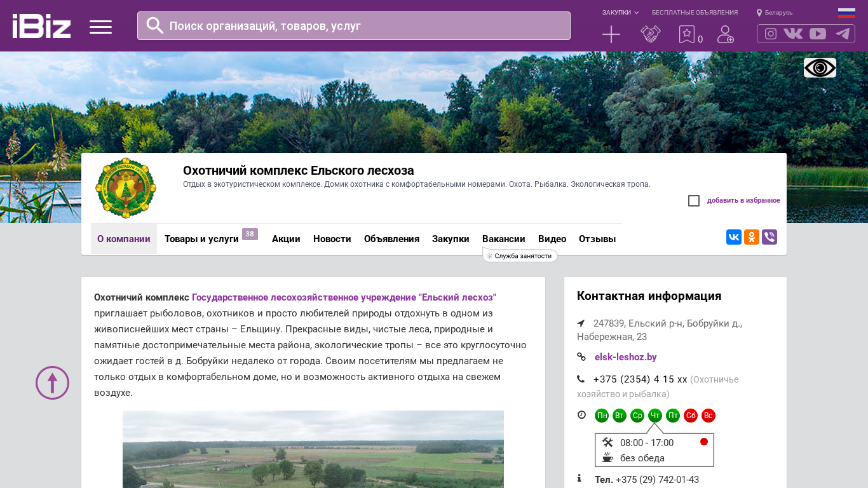The width and height of the screenshot is (868, 488).
Task: Open the hamburger main menu
Action: coord(100,27)
